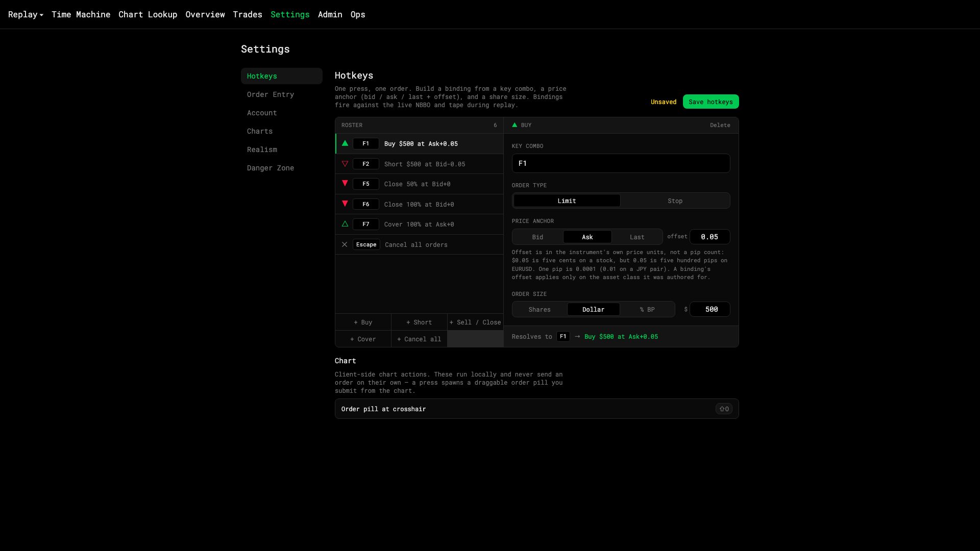Image resolution: width=980 pixels, height=551 pixels.
Task: Select "Close 50% at Bid+0" roster row
Action: (419, 184)
